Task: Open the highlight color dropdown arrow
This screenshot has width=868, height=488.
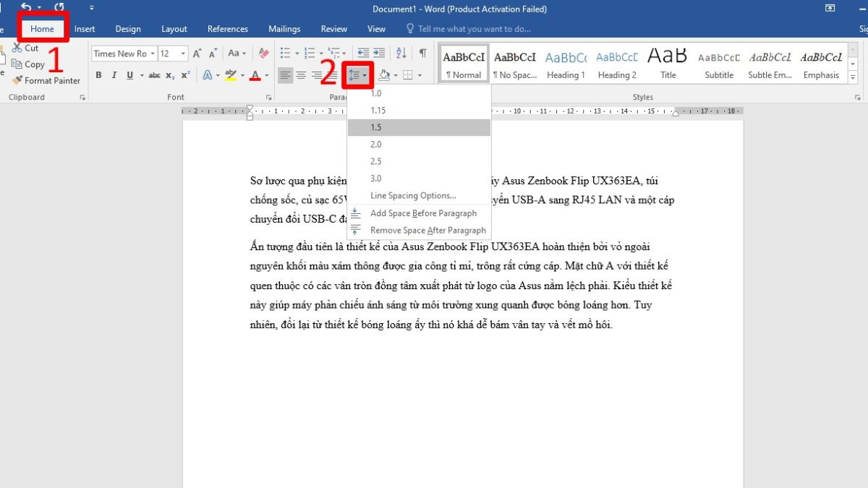Action: click(x=242, y=75)
